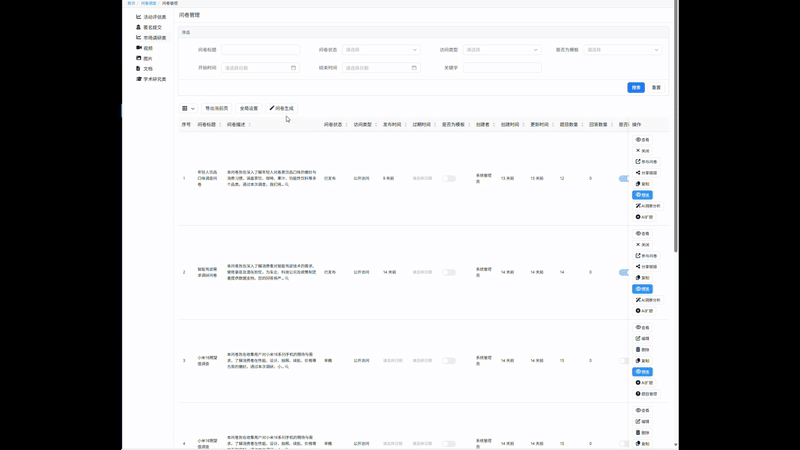Open the 问卷状态 filter dropdown

point(381,49)
